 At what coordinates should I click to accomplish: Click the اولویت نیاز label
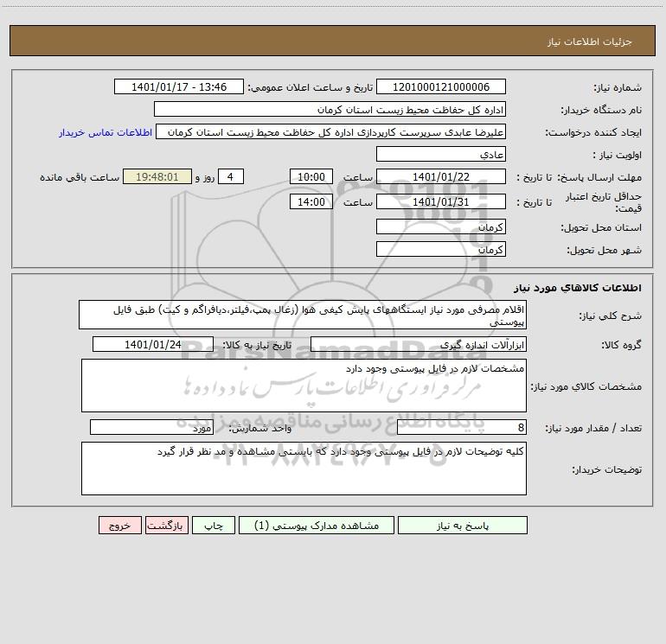(618, 156)
